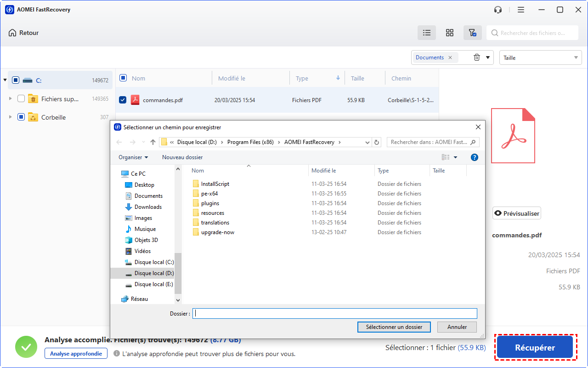This screenshot has width=588, height=368.
Task: Select the upgrade-now folder
Action: [214, 232]
